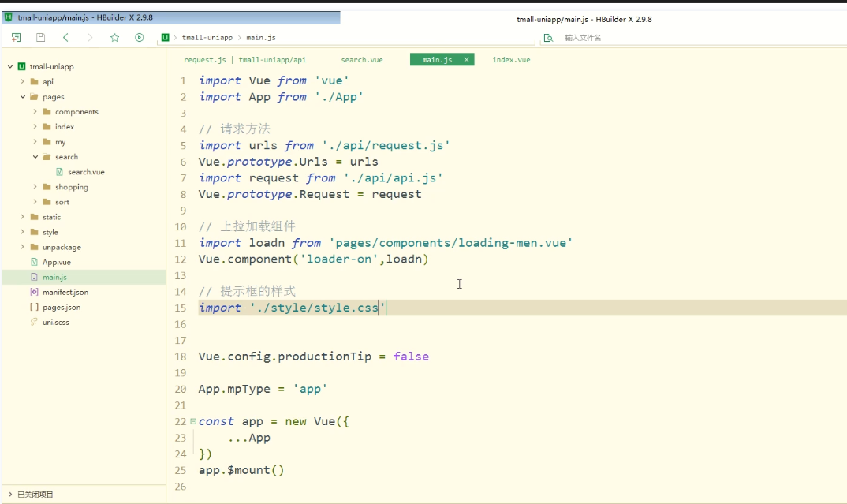Open pages.json in the file tree

click(x=62, y=308)
